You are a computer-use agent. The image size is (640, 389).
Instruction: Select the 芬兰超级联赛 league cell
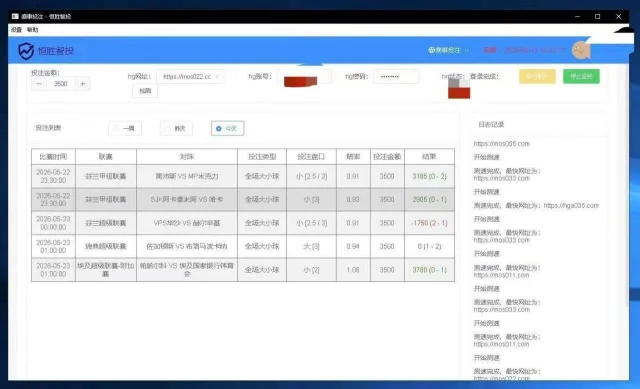[106, 223]
